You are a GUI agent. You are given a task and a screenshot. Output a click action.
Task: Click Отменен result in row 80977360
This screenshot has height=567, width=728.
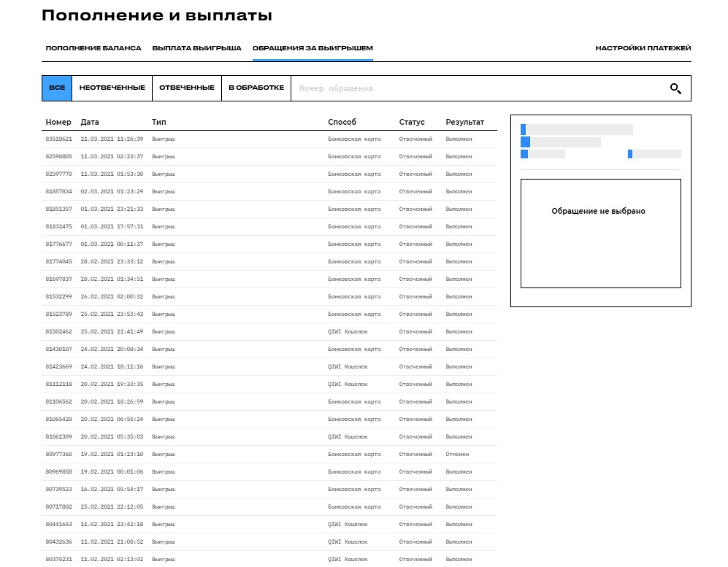(x=457, y=454)
